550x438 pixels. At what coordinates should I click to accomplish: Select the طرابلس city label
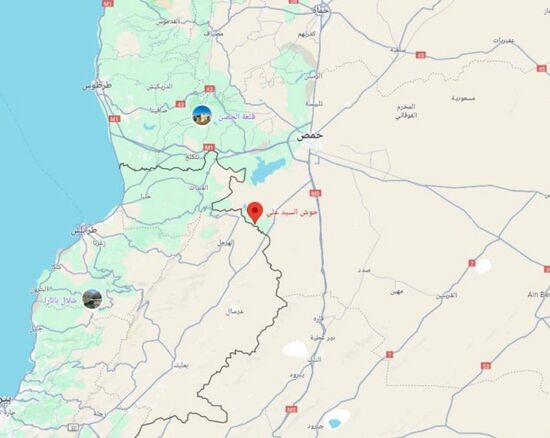[84, 231]
